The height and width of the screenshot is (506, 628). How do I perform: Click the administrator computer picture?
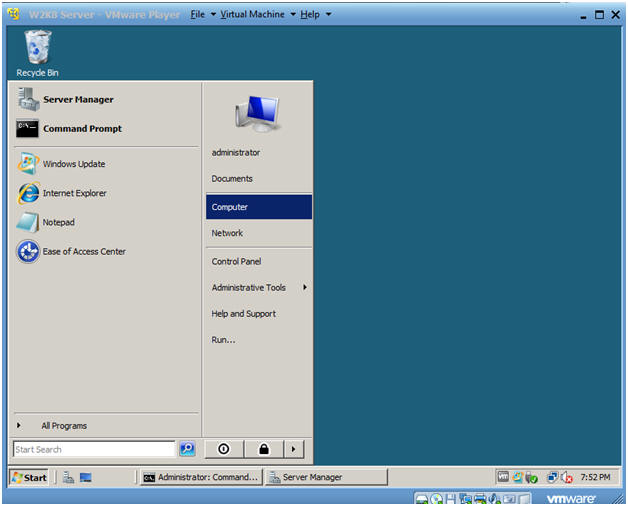click(x=258, y=114)
